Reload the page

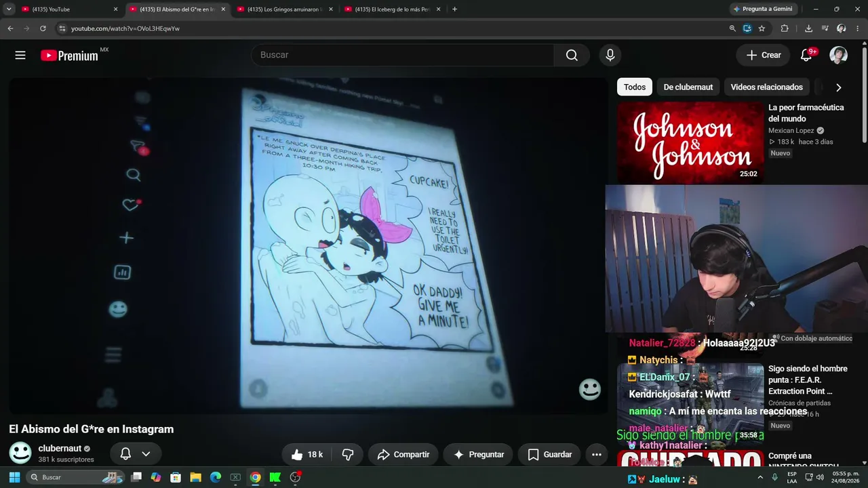pos(43,28)
